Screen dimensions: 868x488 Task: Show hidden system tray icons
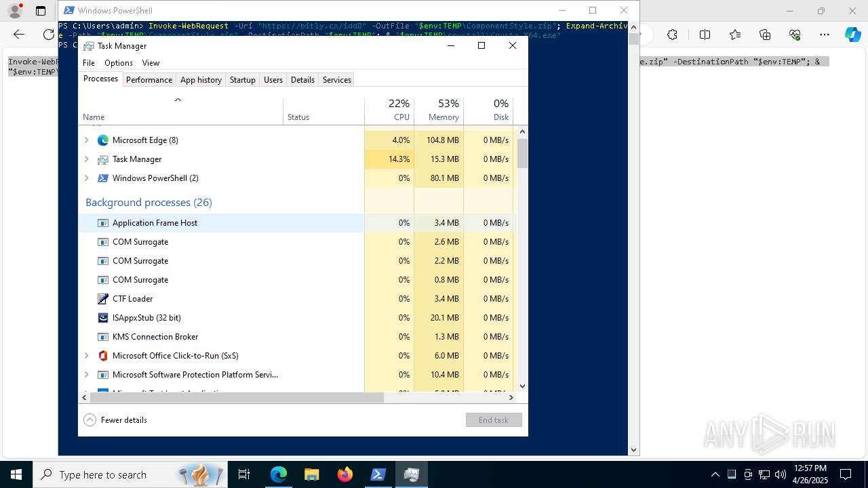coord(715,474)
